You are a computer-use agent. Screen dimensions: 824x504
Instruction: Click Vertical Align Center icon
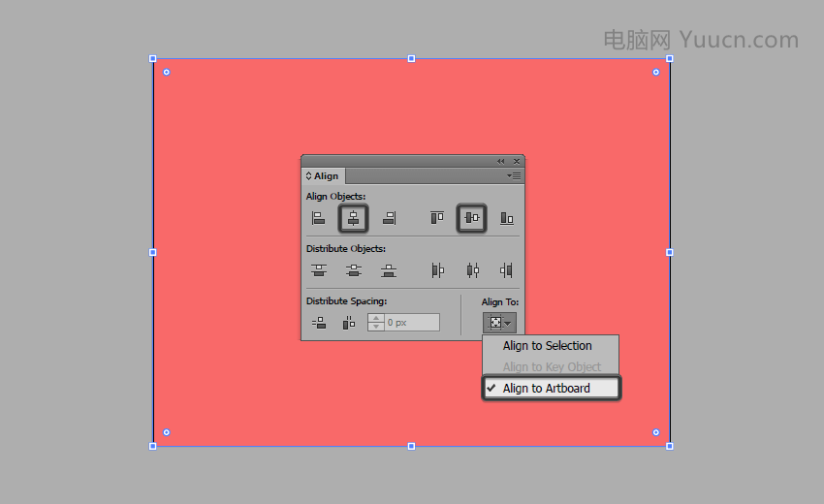pyautogui.click(x=472, y=217)
